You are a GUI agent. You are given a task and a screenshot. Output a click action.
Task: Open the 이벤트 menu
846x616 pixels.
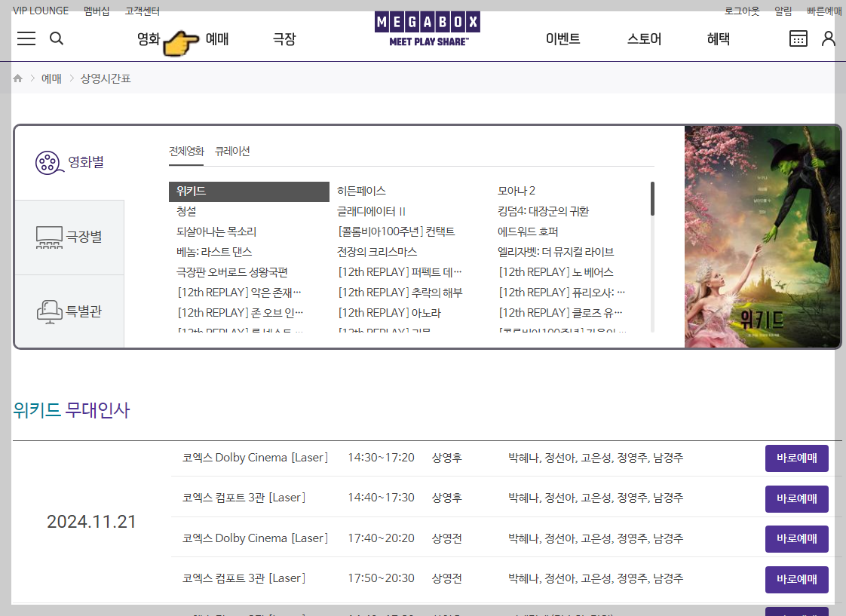[562, 39]
